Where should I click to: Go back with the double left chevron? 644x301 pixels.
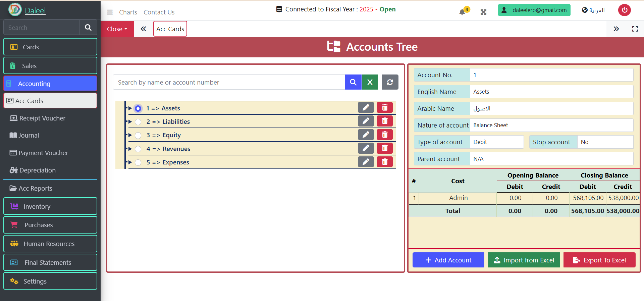point(144,29)
